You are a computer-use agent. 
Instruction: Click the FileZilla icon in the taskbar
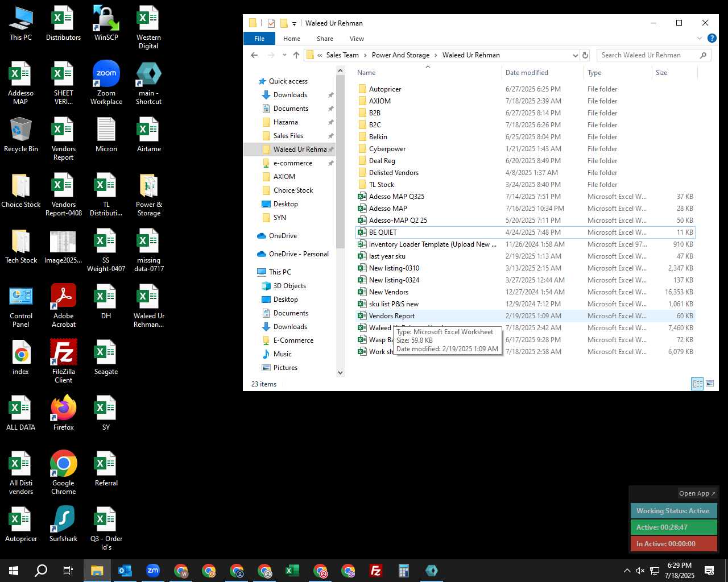click(x=376, y=571)
